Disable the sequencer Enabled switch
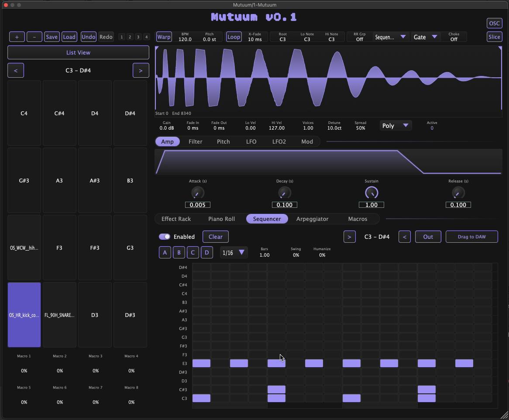 click(165, 237)
